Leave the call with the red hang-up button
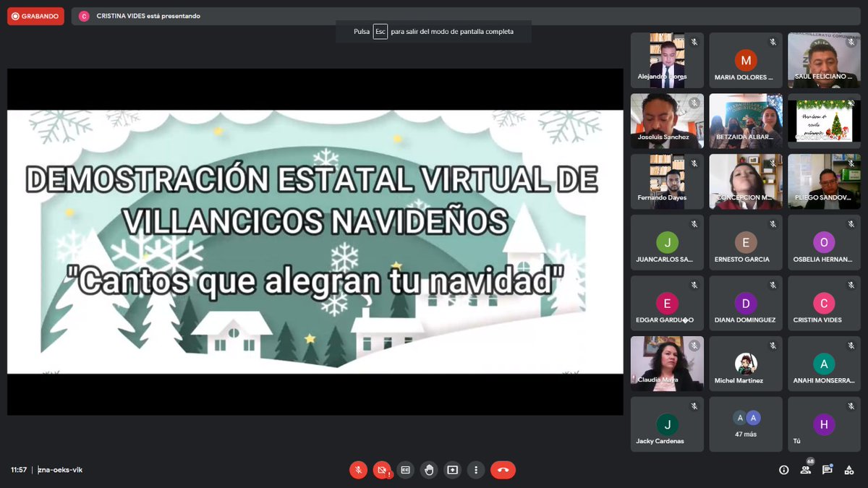The width and height of the screenshot is (868, 488). (x=503, y=470)
